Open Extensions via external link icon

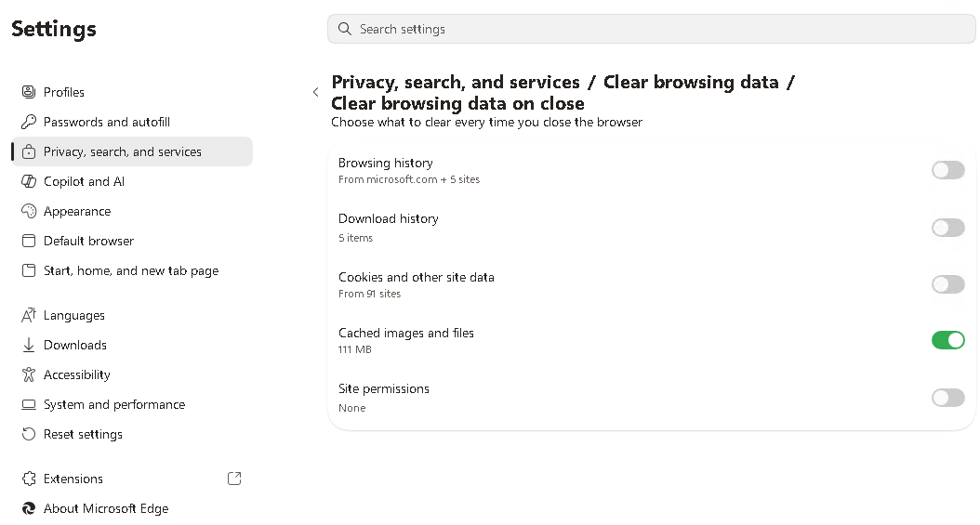[x=234, y=479]
